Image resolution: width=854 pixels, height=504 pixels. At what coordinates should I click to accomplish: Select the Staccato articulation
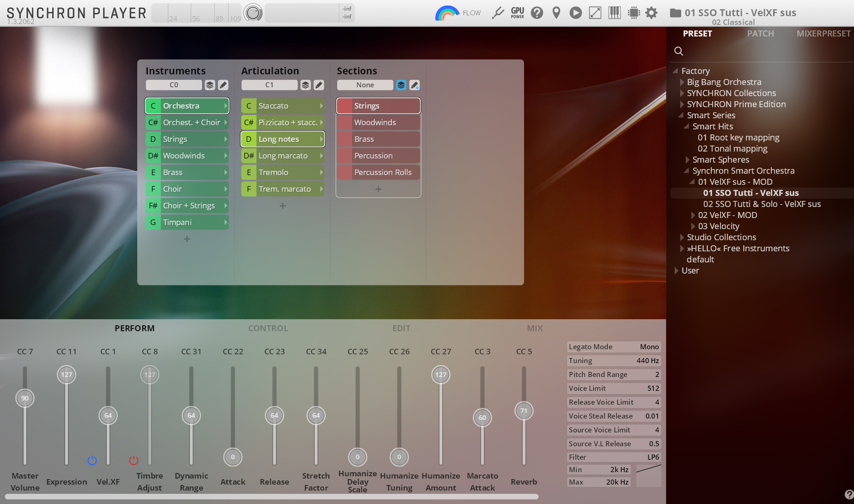coord(283,106)
